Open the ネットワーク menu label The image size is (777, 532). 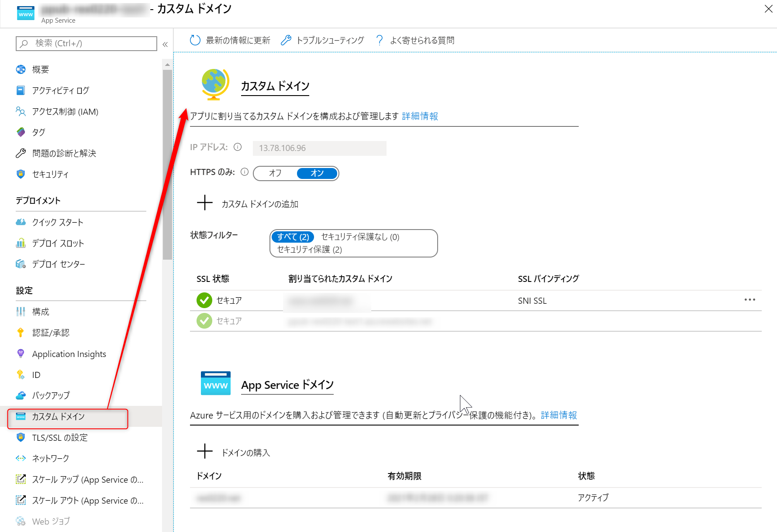pyautogui.click(x=51, y=458)
